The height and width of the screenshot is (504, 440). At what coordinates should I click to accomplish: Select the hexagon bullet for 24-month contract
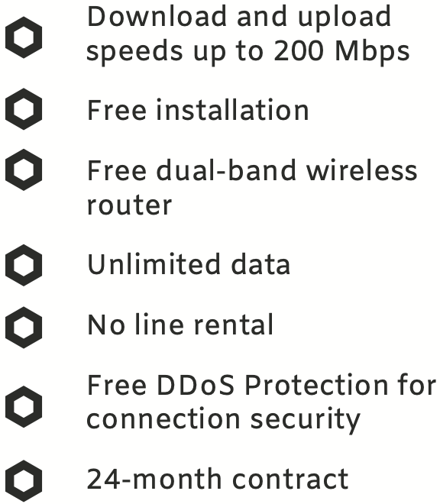point(24,481)
